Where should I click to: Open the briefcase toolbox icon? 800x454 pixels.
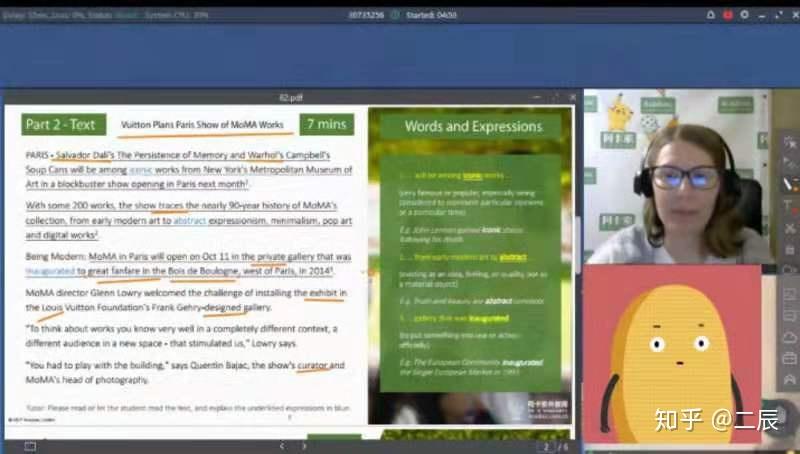click(x=789, y=358)
